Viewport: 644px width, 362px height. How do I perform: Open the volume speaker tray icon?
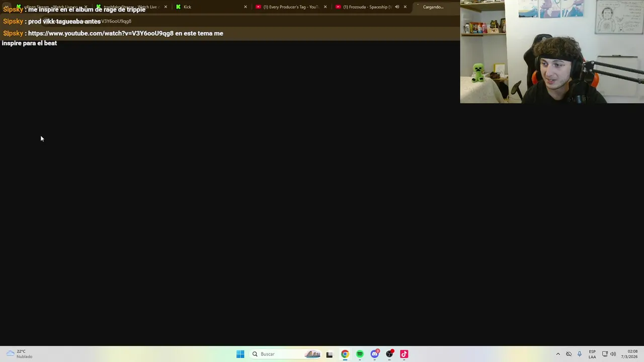[613, 354]
